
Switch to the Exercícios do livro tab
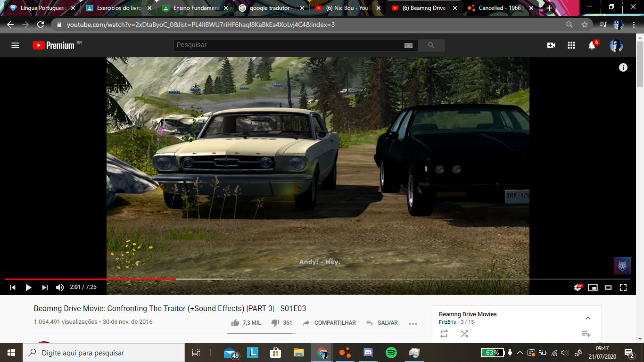118,8
